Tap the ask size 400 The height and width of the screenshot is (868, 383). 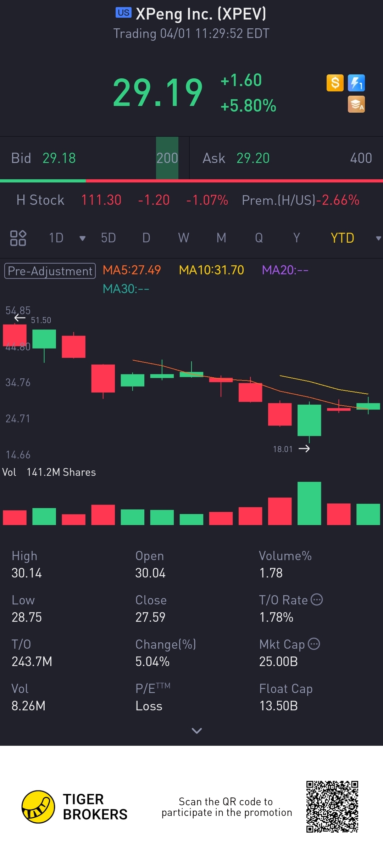(361, 158)
